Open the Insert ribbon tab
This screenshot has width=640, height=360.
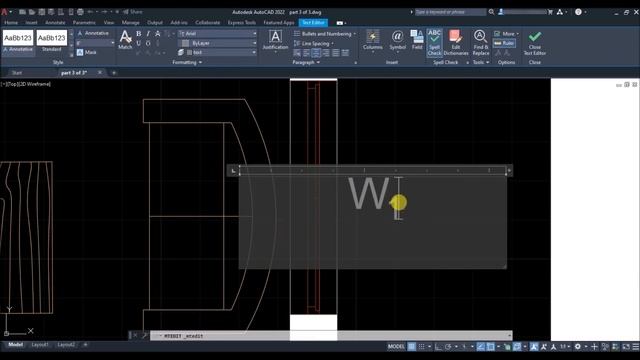[x=31, y=22]
